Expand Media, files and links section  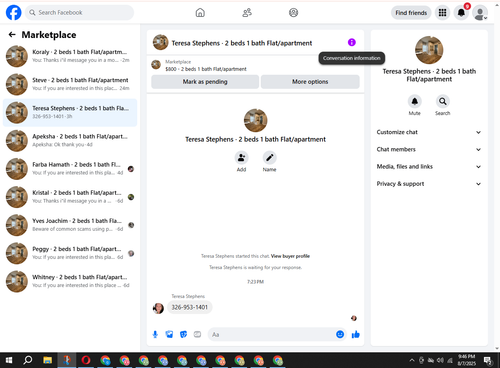coord(429,167)
